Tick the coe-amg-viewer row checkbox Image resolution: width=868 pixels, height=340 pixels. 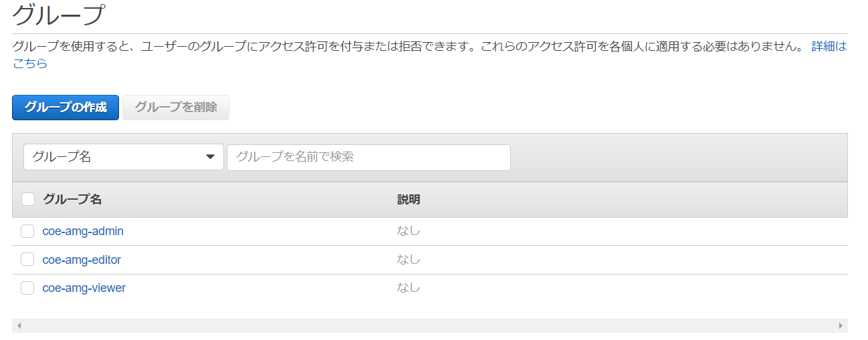coord(27,288)
